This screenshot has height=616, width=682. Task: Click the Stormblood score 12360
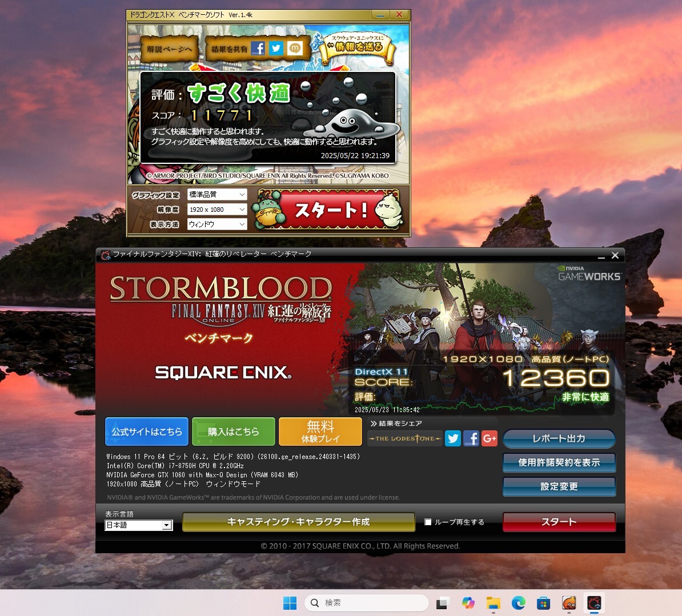[x=556, y=378]
